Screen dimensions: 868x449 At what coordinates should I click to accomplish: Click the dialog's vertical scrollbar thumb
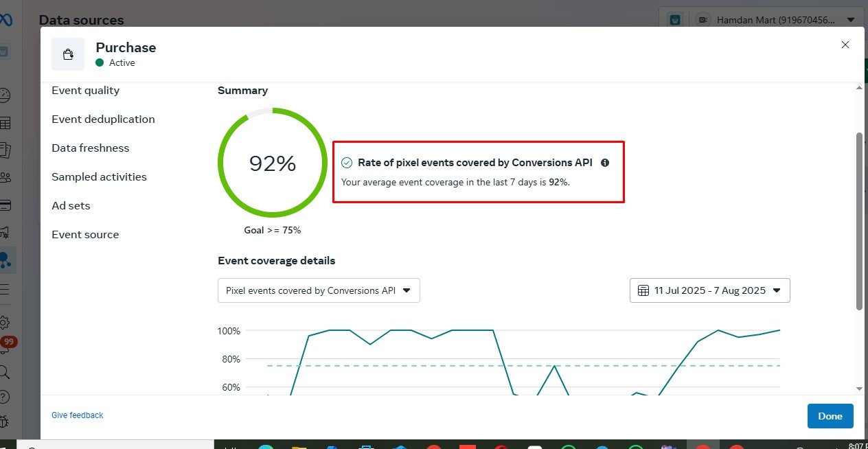point(858,220)
